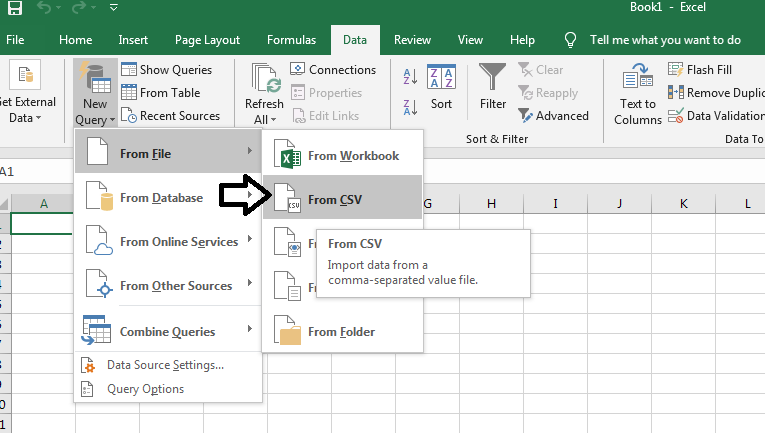Switch to the Home tab
Screen dimensions: 765x433
[x=76, y=40]
